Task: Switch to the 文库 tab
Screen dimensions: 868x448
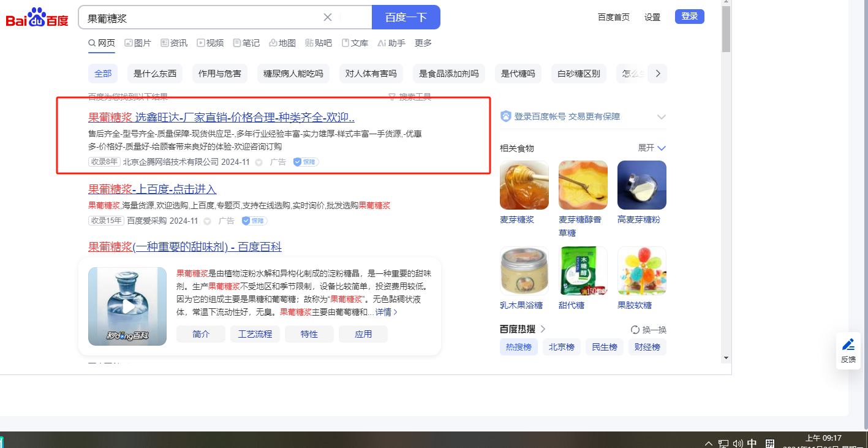Action: pyautogui.click(x=355, y=43)
